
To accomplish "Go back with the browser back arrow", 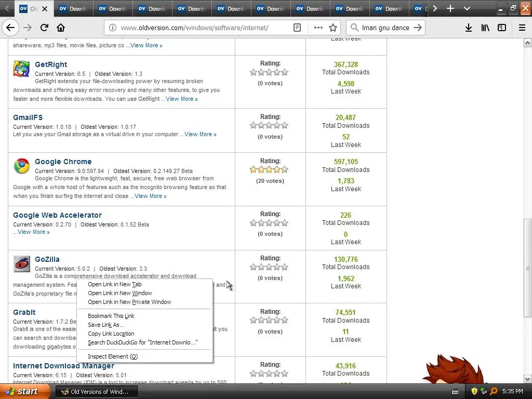I will (x=10, y=28).
